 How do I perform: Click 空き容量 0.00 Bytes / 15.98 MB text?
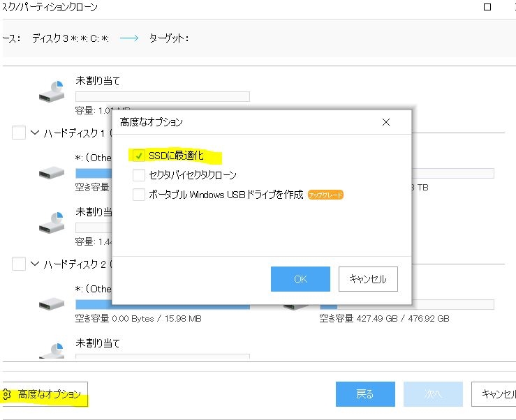138,318
